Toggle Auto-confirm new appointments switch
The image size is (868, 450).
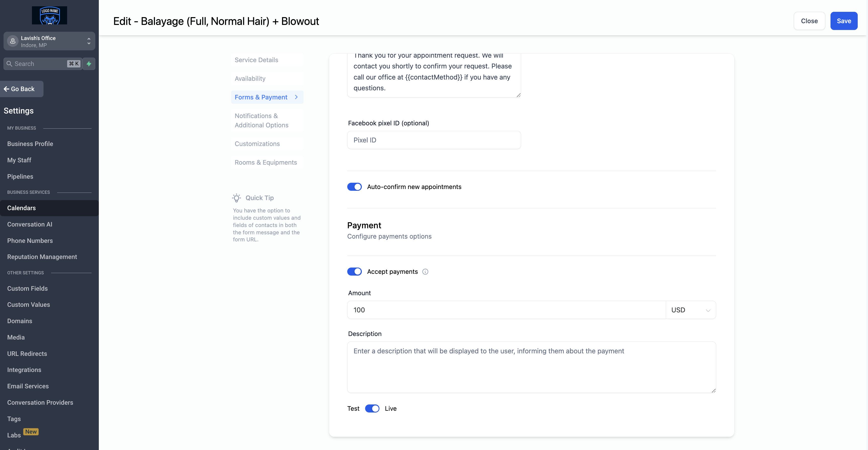pos(355,187)
